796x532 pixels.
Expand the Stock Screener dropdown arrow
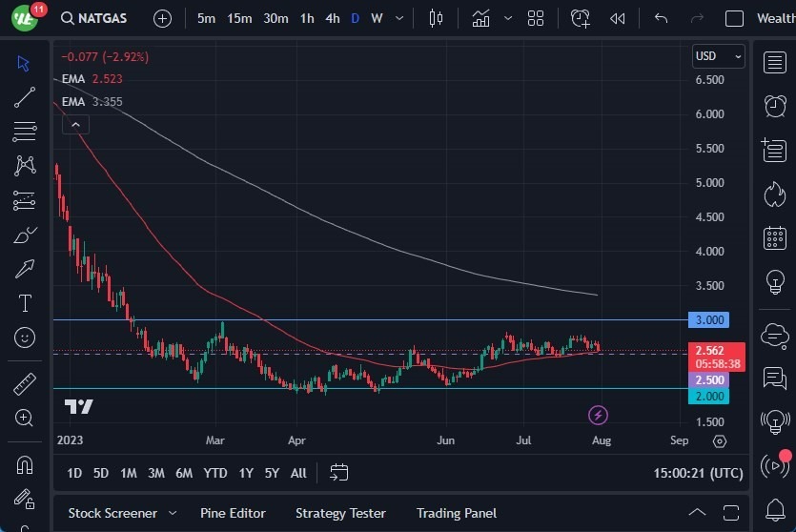[x=173, y=513]
